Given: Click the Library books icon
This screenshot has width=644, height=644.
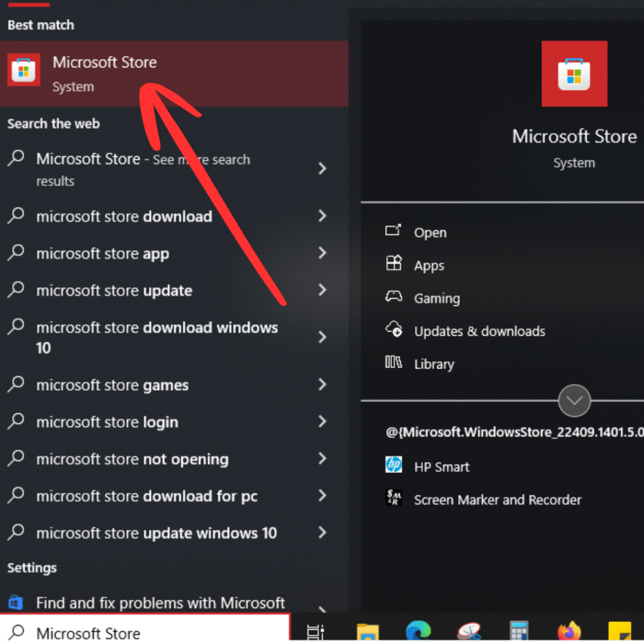Looking at the screenshot, I should 394,362.
